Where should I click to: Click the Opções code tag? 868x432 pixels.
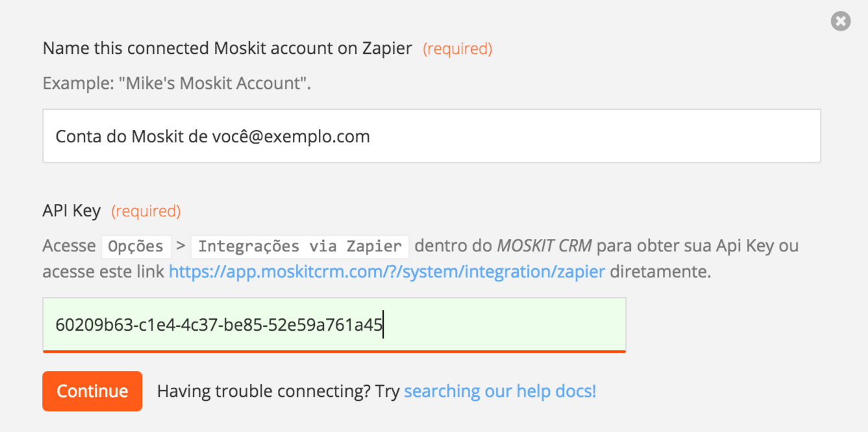136,247
